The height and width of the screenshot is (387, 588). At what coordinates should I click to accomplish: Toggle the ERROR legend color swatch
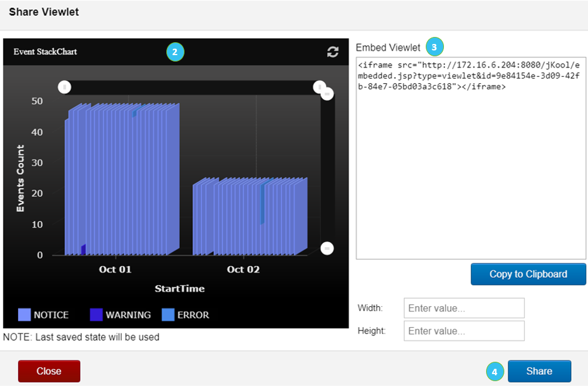coord(168,314)
